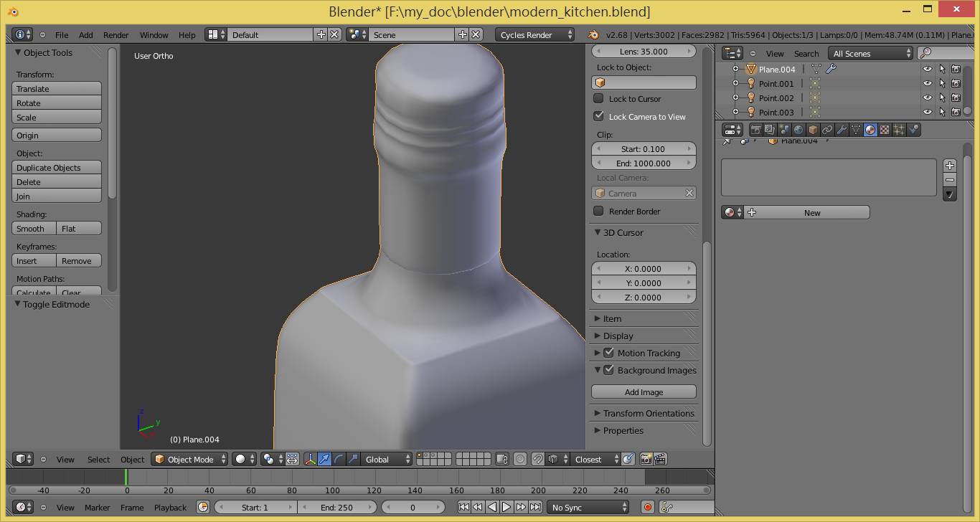
Task: Open the Object Constraints chain icon
Action: click(x=827, y=130)
